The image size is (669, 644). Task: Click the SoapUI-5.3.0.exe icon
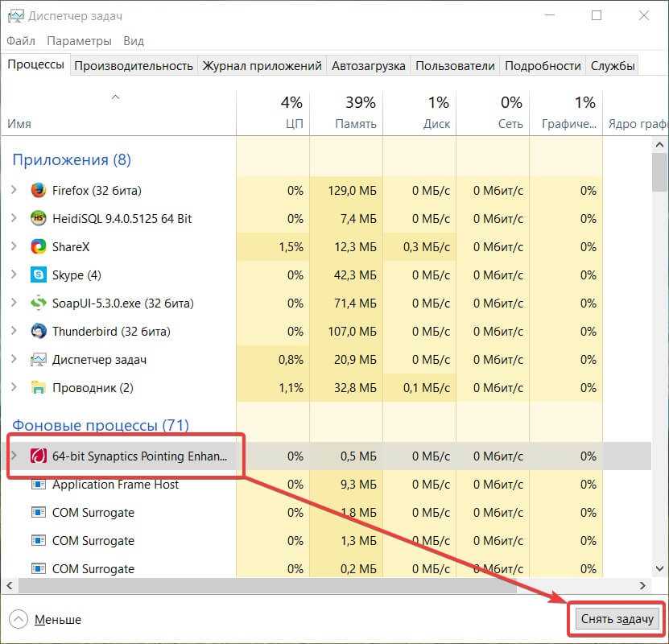click(39, 303)
